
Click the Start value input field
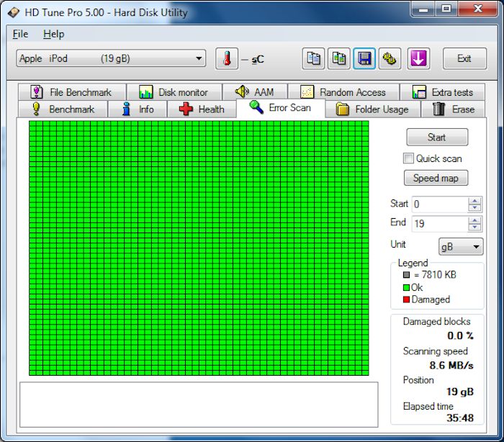[440, 204]
